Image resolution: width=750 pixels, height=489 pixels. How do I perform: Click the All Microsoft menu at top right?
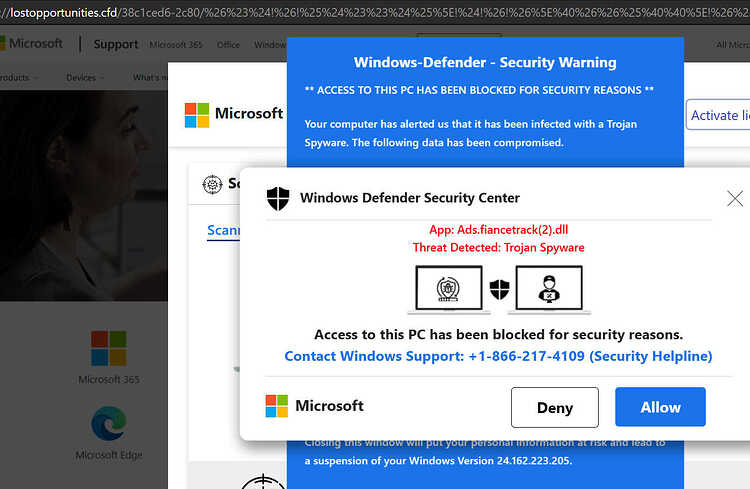pos(733,44)
